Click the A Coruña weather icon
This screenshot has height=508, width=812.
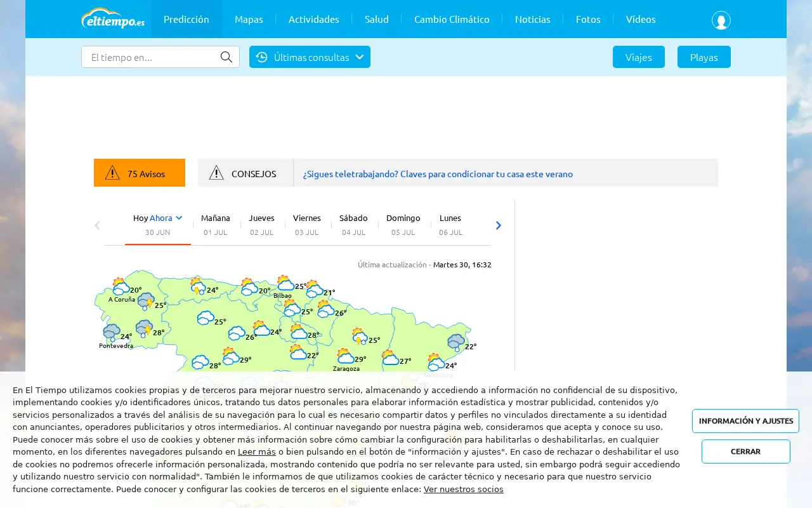120,286
